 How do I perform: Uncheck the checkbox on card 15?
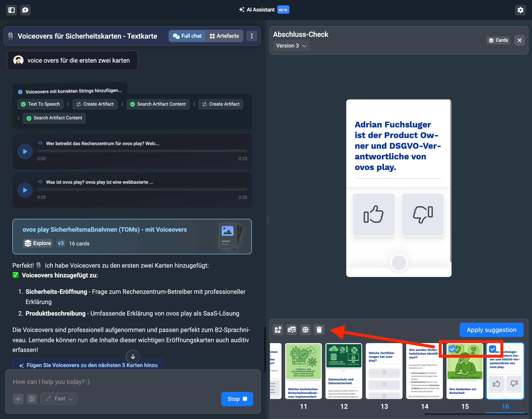point(452,349)
